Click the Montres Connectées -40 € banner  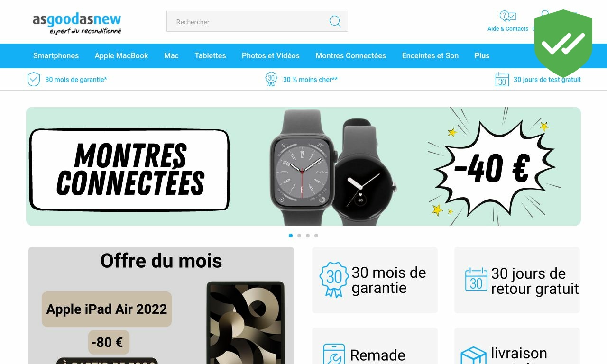point(303,166)
